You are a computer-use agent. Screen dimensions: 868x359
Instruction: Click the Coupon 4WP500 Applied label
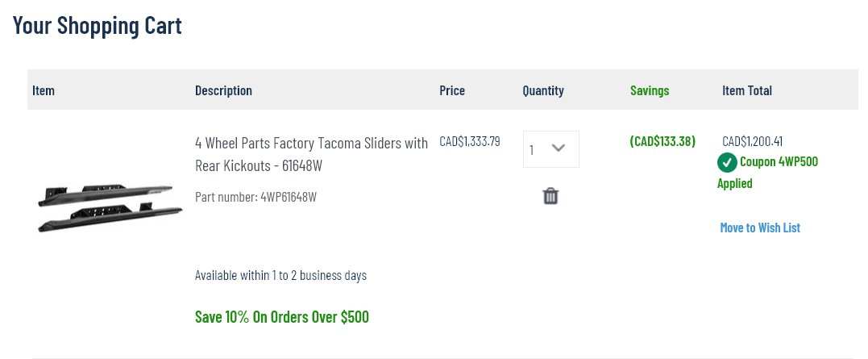pyautogui.click(x=767, y=173)
